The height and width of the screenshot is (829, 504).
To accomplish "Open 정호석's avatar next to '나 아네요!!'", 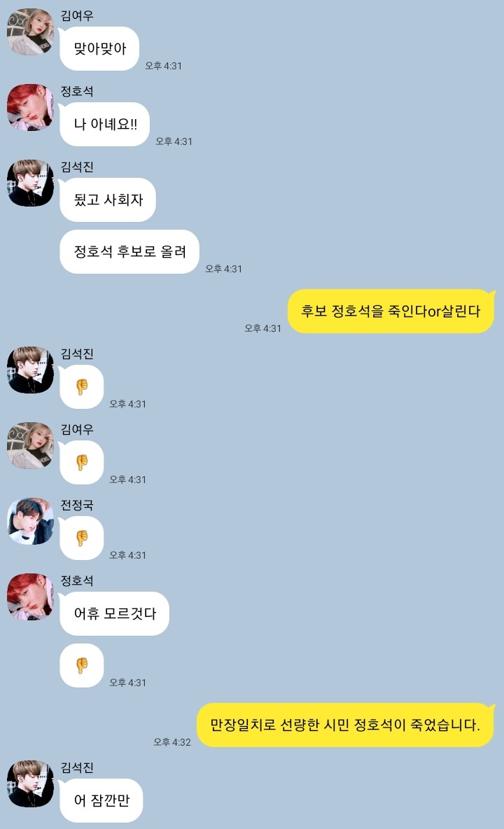I will (30, 107).
